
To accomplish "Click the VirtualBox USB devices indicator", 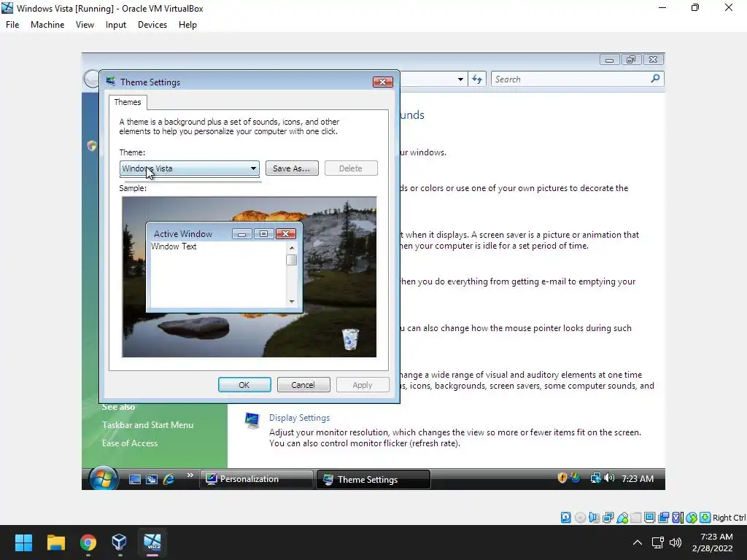I will tap(622, 518).
